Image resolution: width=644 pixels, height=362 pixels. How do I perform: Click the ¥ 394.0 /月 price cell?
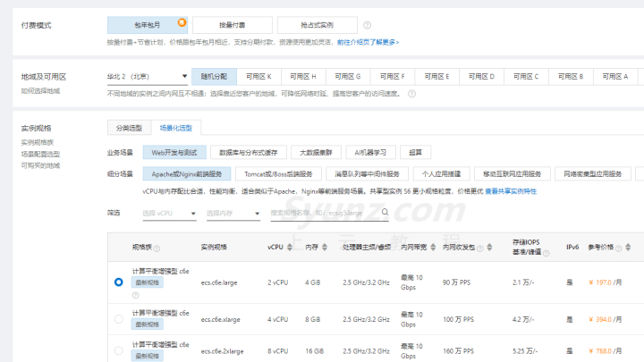pos(605,319)
